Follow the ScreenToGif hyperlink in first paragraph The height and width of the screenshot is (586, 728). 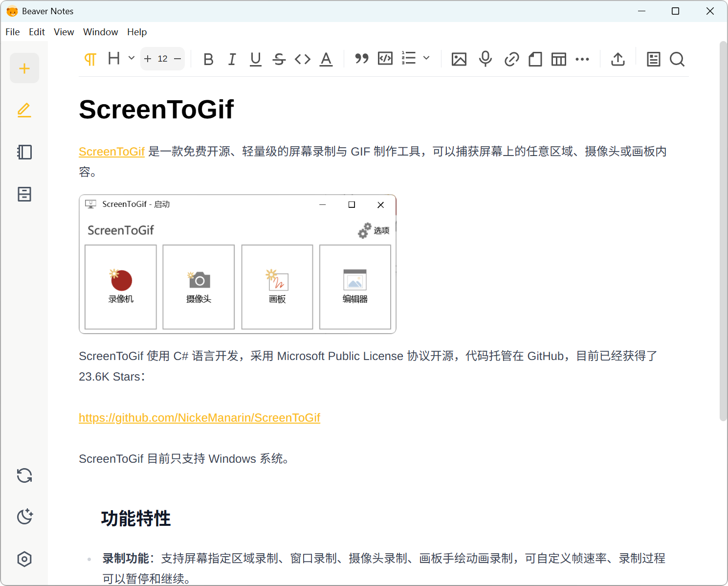point(112,152)
